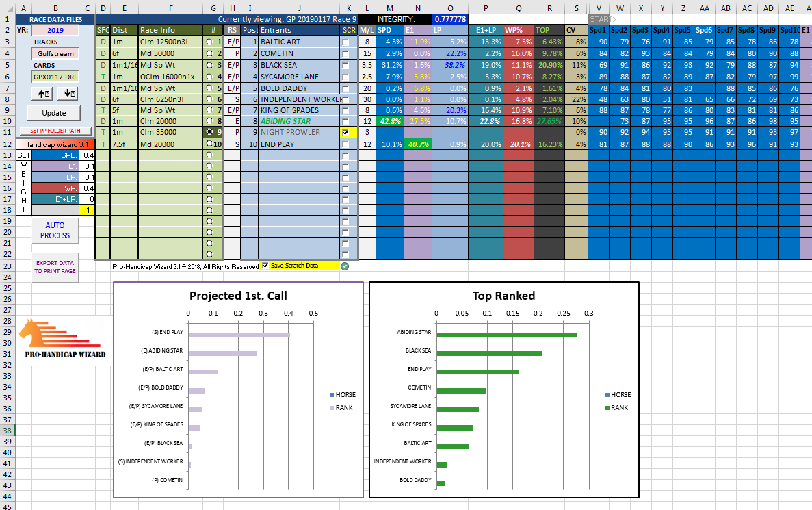The width and height of the screenshot is (812, 510).
Task: Click the END PLAY bar in Projected 1st Call
Action: [x=239, y=335]
